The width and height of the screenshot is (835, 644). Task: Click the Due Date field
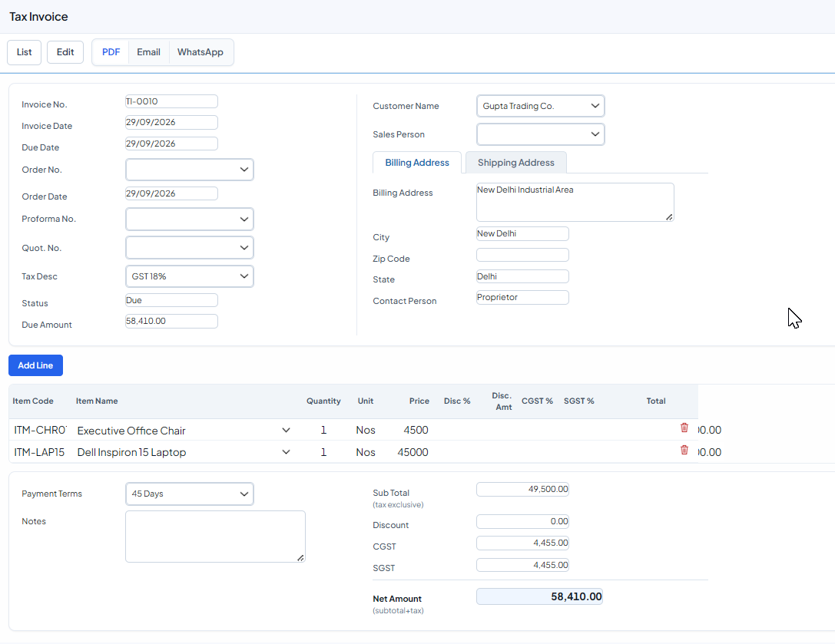pos(171,144)
